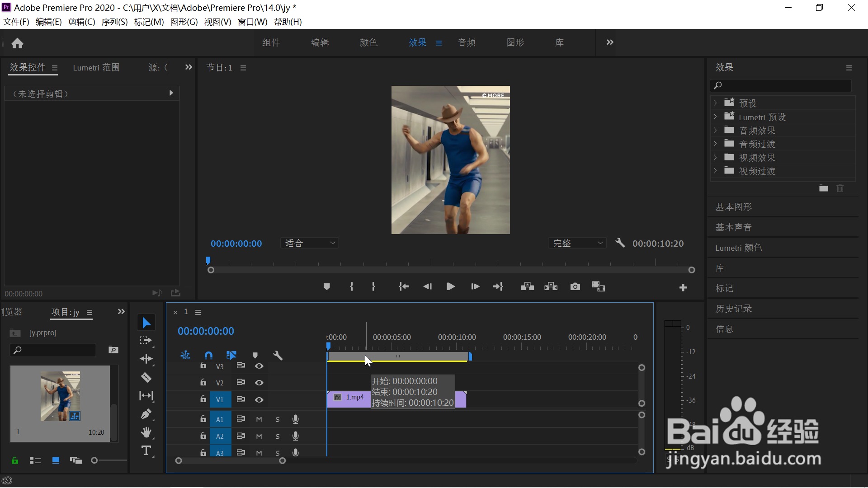868x488 pixels.
Task: Open the 基本图形 panel
Action: click(x=733, y=207)
